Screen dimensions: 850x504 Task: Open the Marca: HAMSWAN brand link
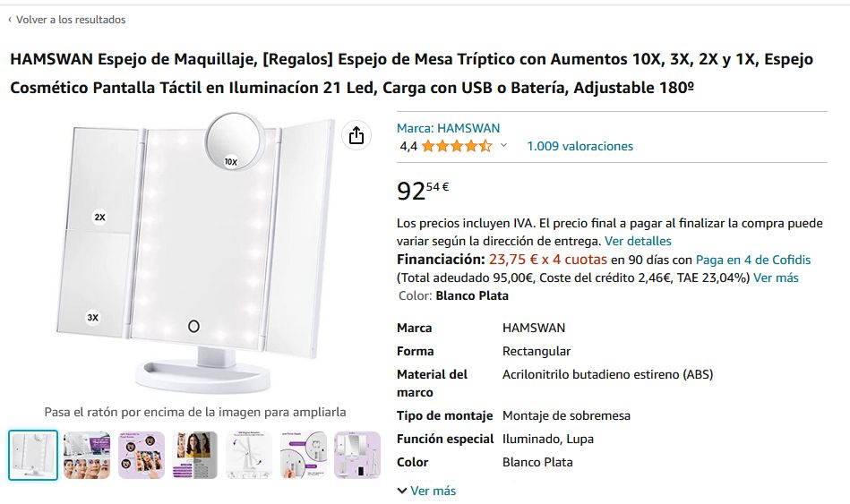[x=449, y=128]
